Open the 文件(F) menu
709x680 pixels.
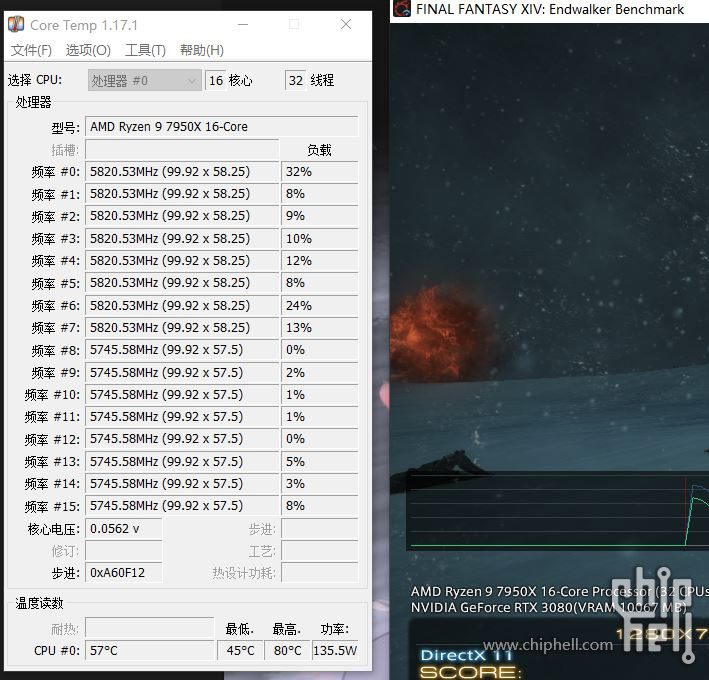(x=31, y=50)
